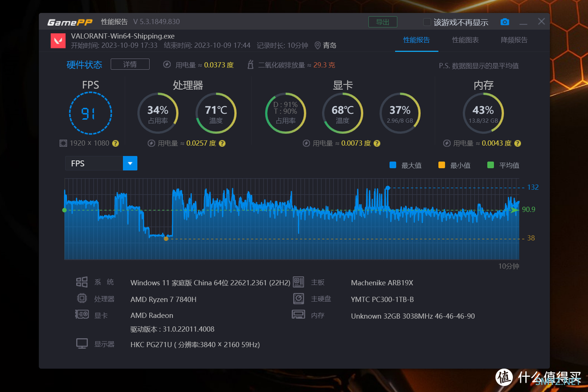Click the GPU power usage icon
The width and height of the screenshot is (588, 392).
(x=307, y=143)
